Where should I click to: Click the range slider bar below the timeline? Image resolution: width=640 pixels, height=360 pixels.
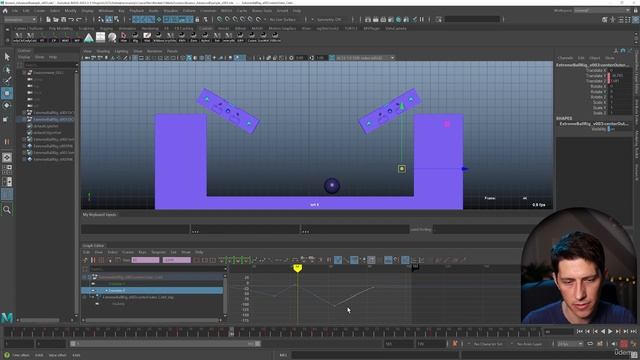click(166, 344)
